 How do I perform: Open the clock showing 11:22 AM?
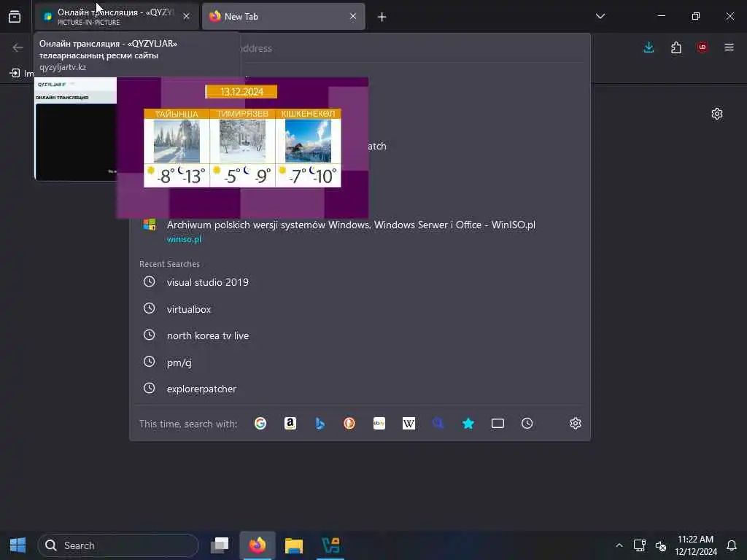pos(695,545)
